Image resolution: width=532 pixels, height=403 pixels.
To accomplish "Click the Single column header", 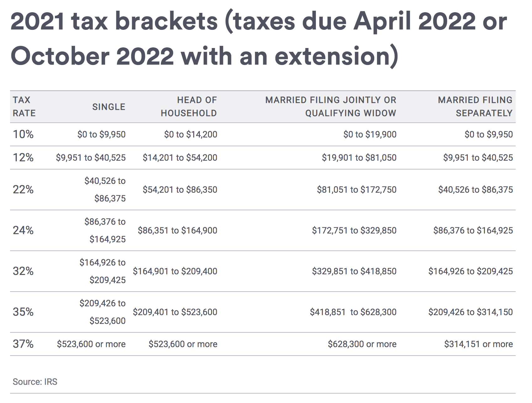I will pyautogui.click(x=109, y=107).
